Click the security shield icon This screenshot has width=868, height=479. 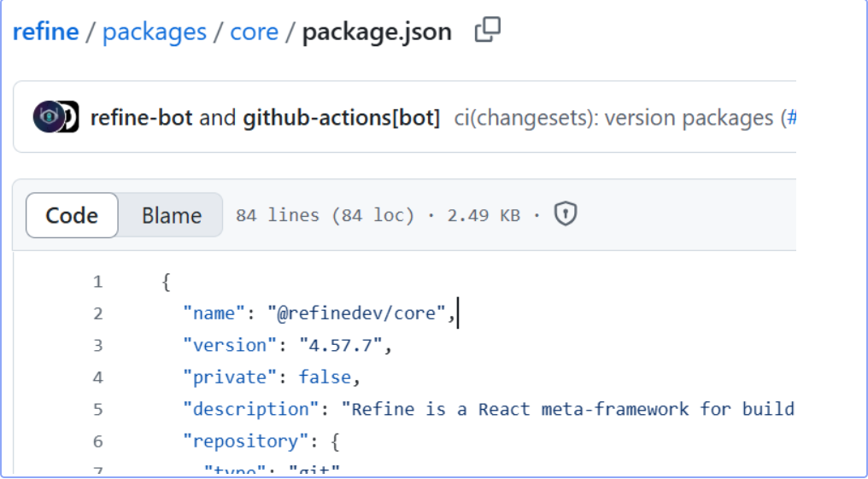[566, 214]
